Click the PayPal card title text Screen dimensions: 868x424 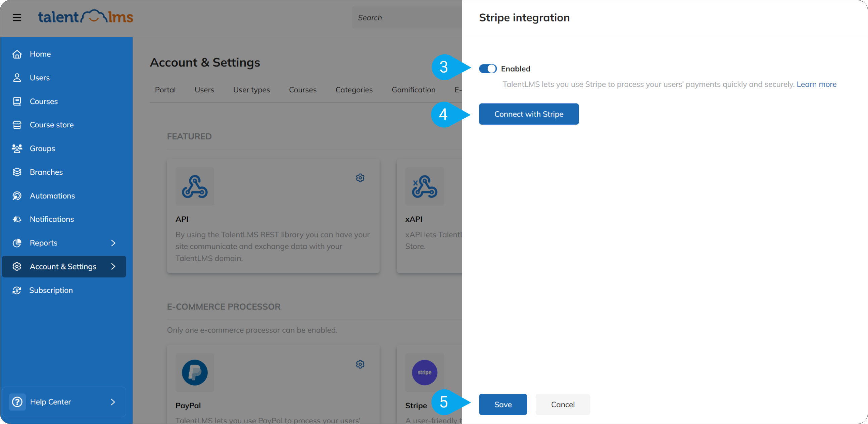point(188,406)
